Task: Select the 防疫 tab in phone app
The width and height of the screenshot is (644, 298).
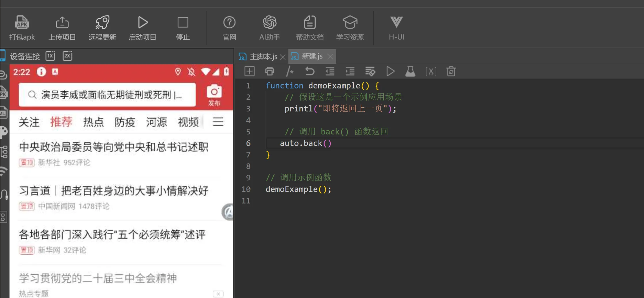Action: point(125,122)
